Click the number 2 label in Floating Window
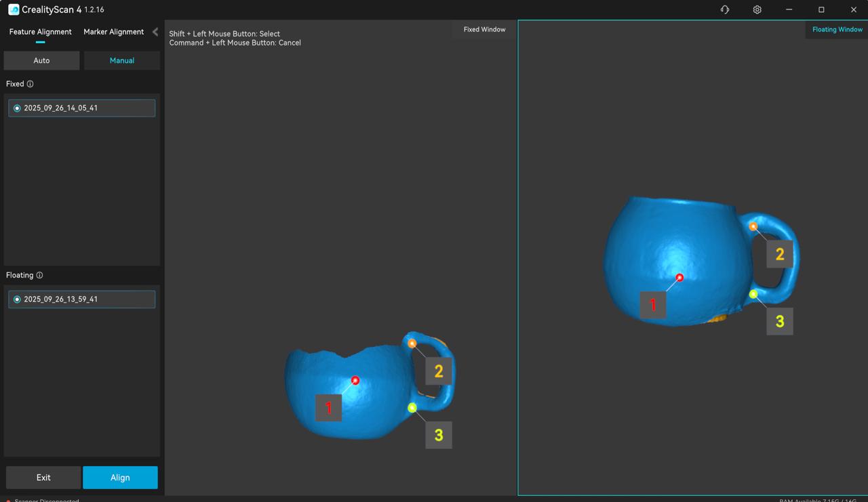The width and height of the screenshot is (868, 502). 779,254
